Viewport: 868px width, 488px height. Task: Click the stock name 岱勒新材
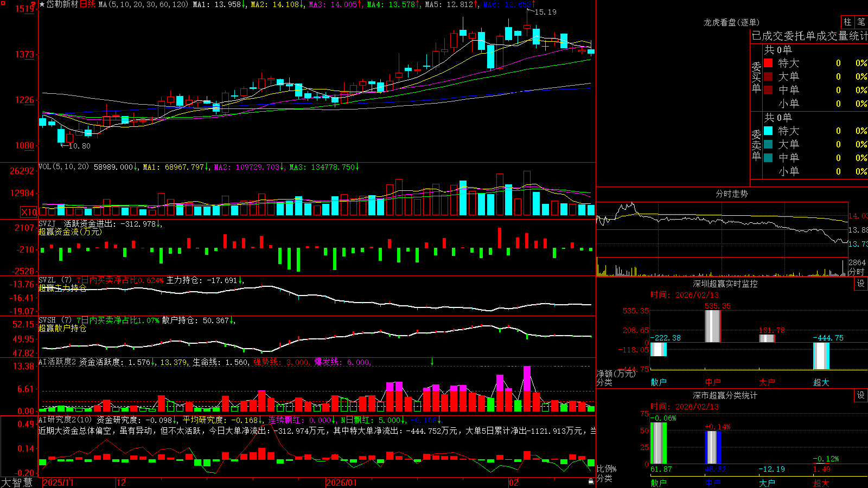pyautogui.click(x=62, y=4)
